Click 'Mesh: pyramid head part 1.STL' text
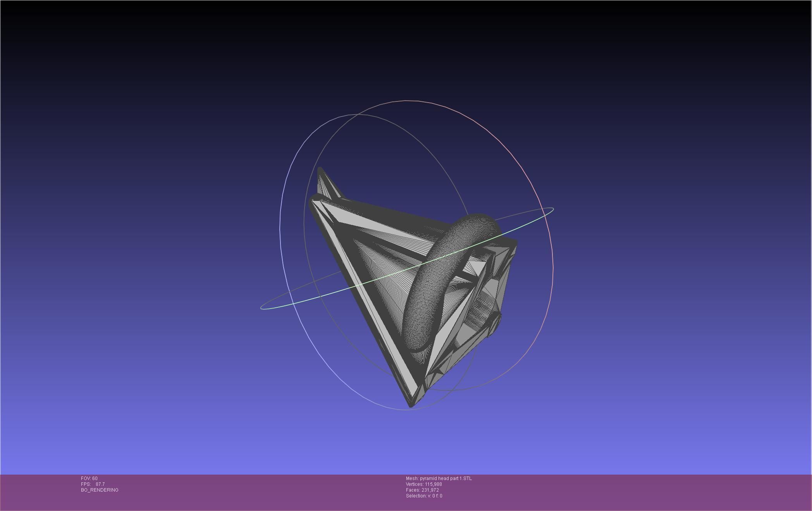This screenshot has height=511, width=812. click(439, 478)
